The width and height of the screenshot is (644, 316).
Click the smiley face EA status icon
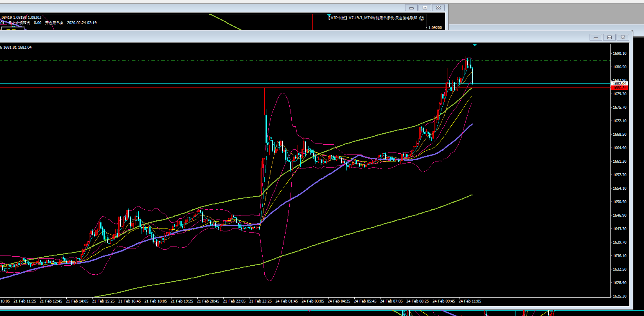pos(422,18)
